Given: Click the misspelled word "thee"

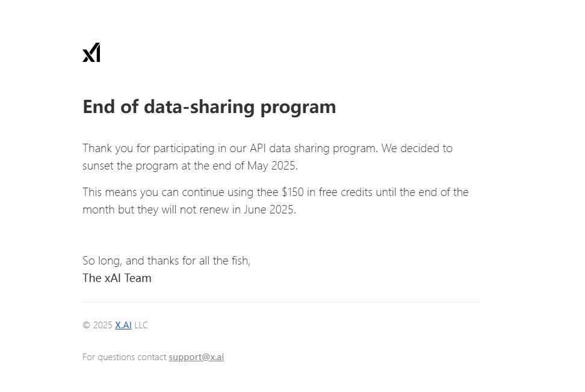Looking at the screenshot, I should coord(267,192).
